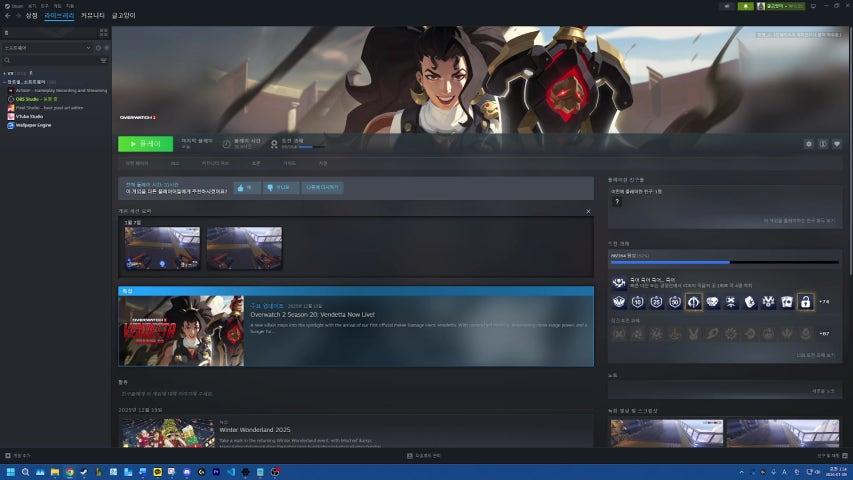The height and width of the screenshot is (480, 853).
Task: Open Wallpaper Engine from the library sidebar
Action: 34,125
